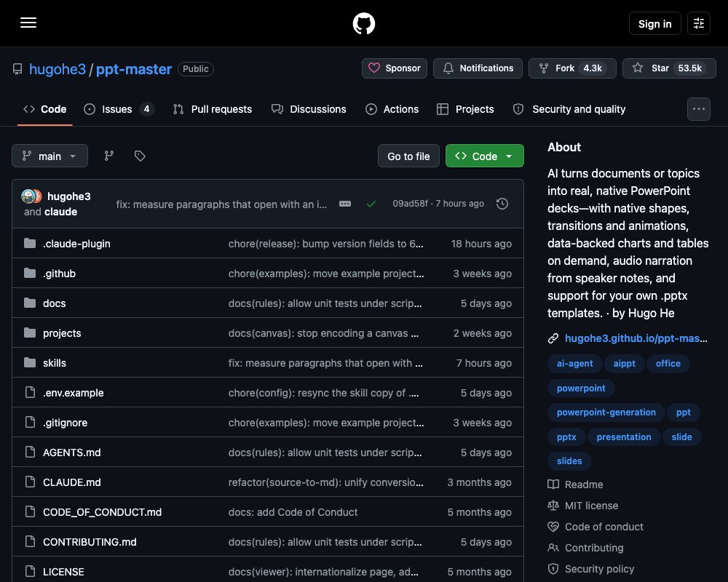Screen dimensions: 728x582
Task: Open the AGENTS.md file
Action: tap(72, 453)
